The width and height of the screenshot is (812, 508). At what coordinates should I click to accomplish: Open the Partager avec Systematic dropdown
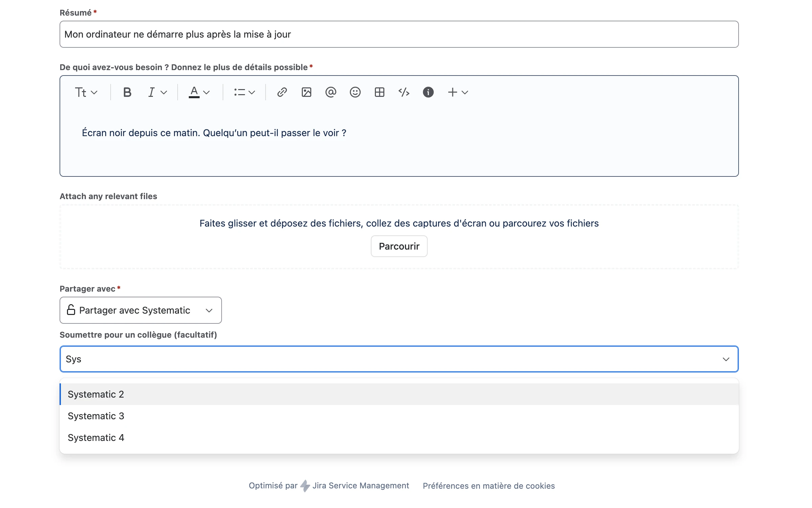pos(141,310)
